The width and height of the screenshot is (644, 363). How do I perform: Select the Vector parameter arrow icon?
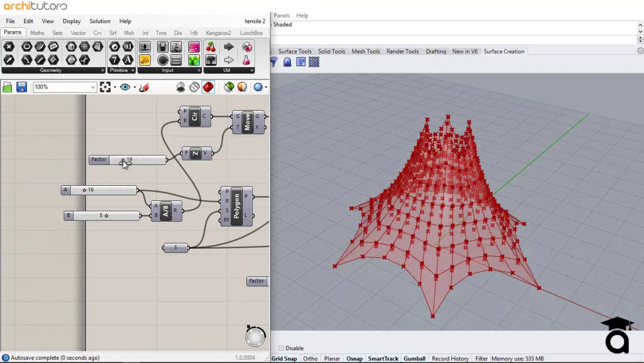9,60
